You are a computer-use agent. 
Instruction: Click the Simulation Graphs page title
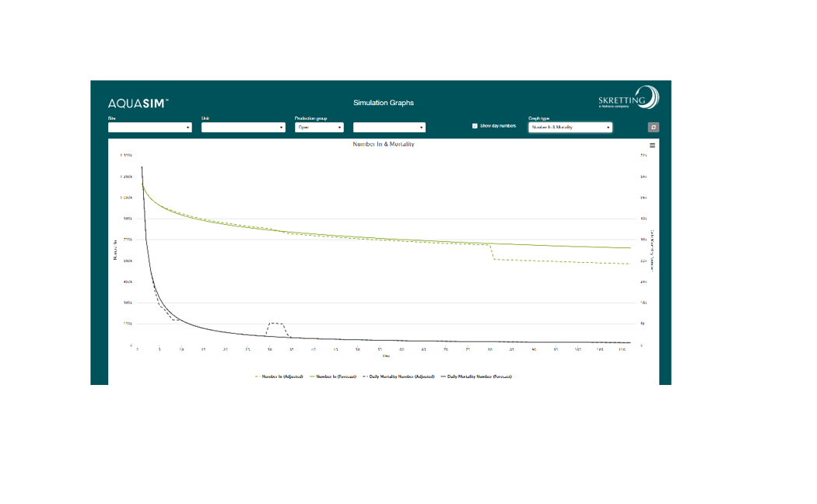(x=384, y=103)
